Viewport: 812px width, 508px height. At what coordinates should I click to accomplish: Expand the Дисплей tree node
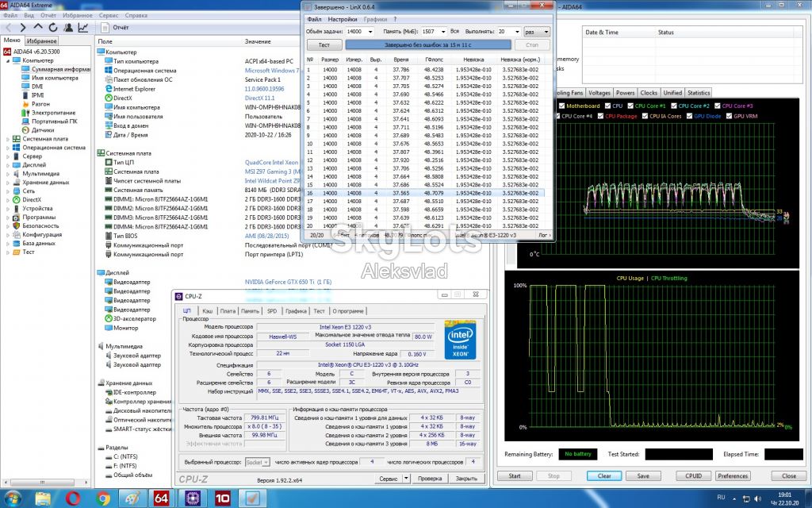pyautogui.click(x=8, y=165)
